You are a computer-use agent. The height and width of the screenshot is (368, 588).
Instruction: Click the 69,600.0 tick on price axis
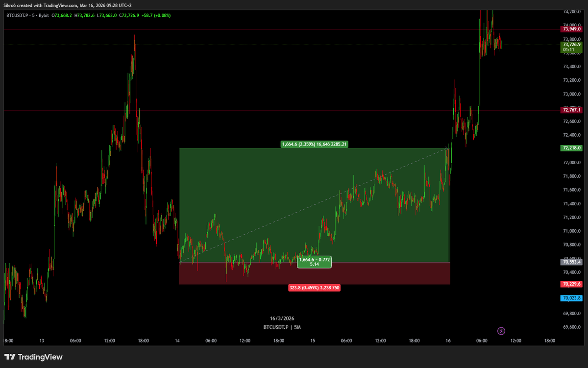[x=572, y=327]
